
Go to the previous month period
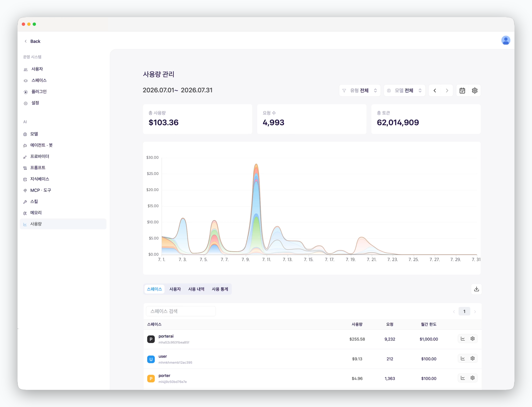pyautogui.click(x=435, y=91)
